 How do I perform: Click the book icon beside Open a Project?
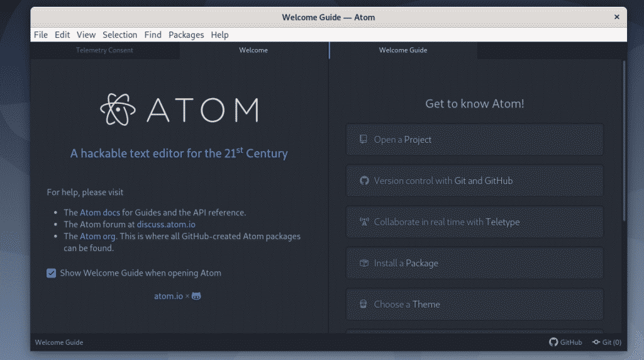coord(364,139)
